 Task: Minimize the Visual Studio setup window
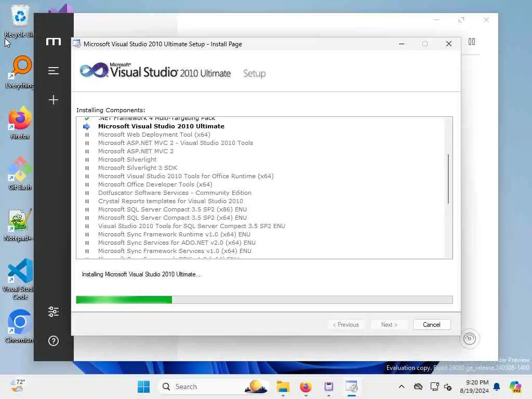tap(402, 44)
